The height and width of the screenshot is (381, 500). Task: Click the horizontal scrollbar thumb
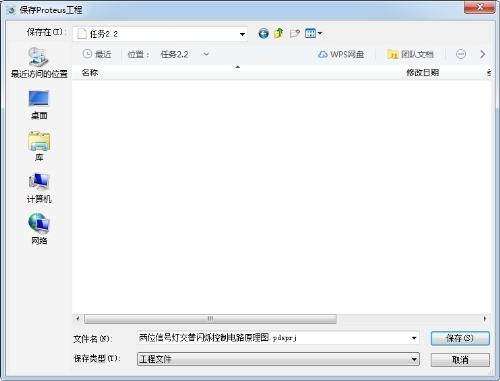point(210,319)
